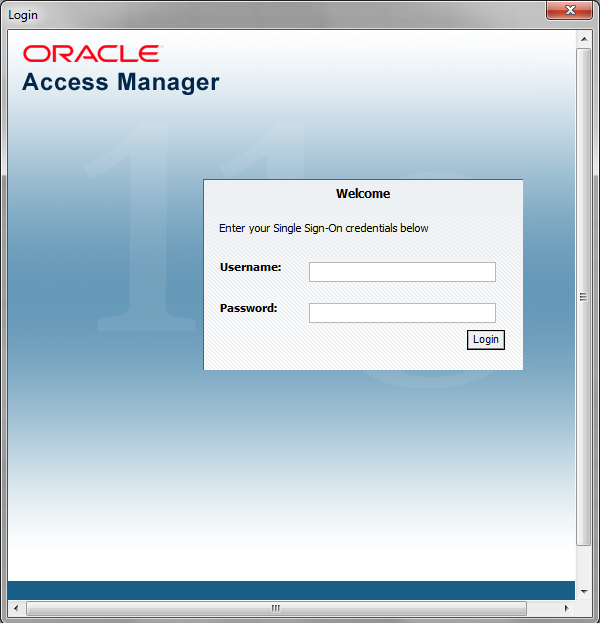Submit credentials with the Login button

485,340
